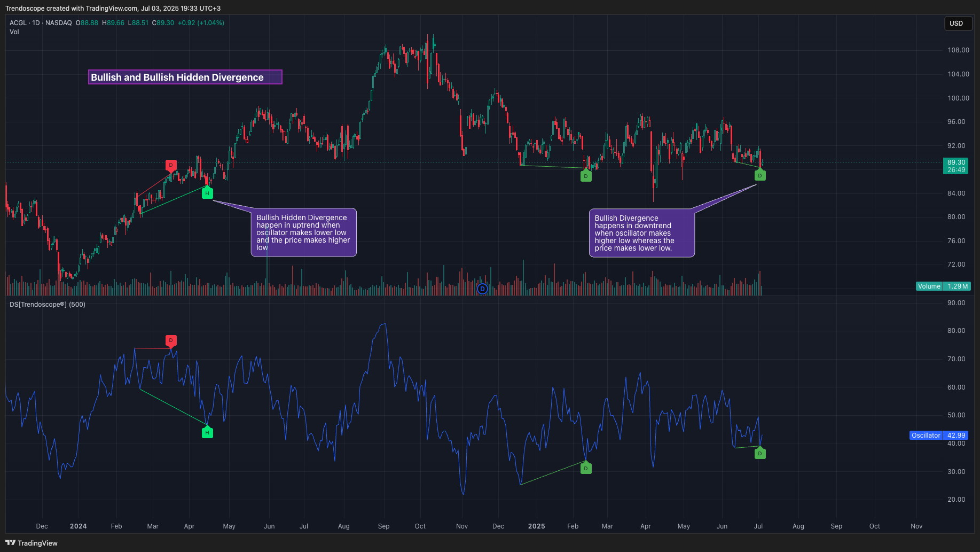Open the USD currency selector
The width and height of the screenshot is (980, 552).
tap(956, 24)
